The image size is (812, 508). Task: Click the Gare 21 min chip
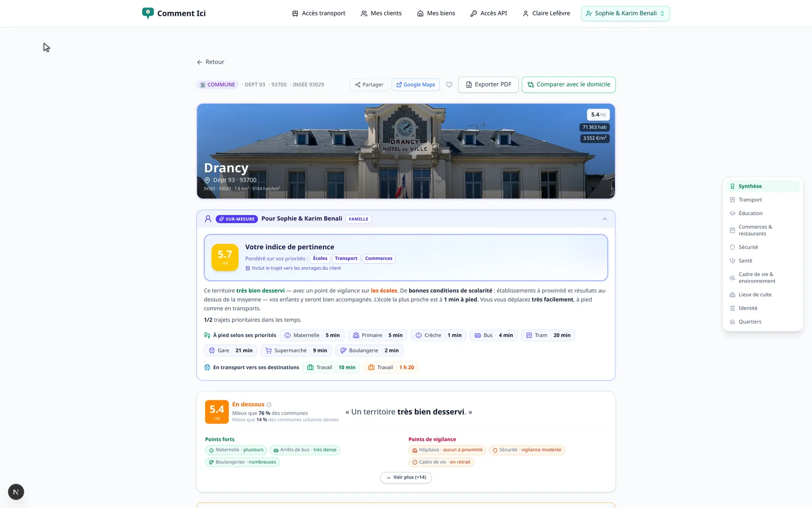pos(230,351)
